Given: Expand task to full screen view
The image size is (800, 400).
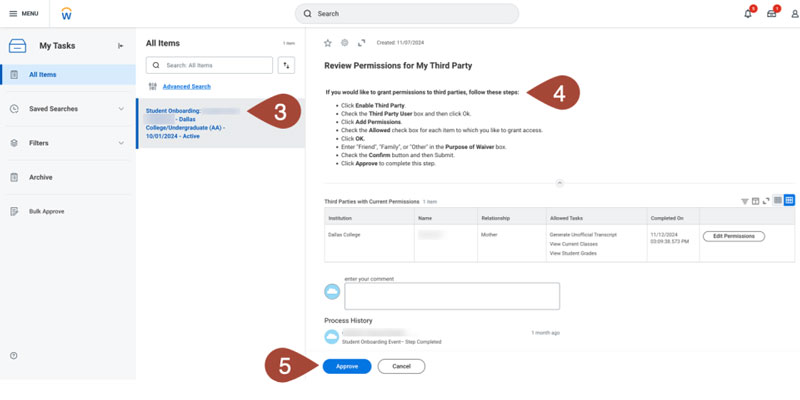Looking at the screenshot, I should tap(362, 43).
